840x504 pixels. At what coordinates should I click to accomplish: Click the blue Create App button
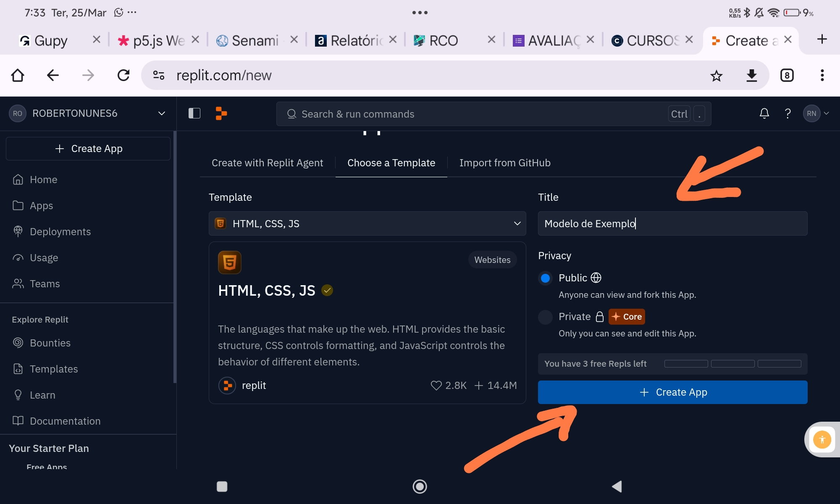tap(672, 392)
